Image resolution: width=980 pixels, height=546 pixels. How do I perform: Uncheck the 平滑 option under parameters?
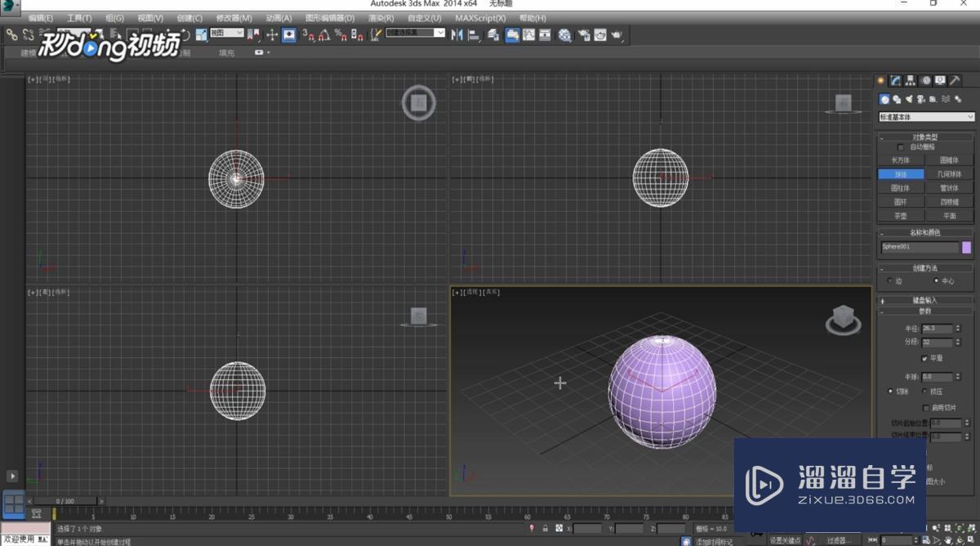pos(924,358)
